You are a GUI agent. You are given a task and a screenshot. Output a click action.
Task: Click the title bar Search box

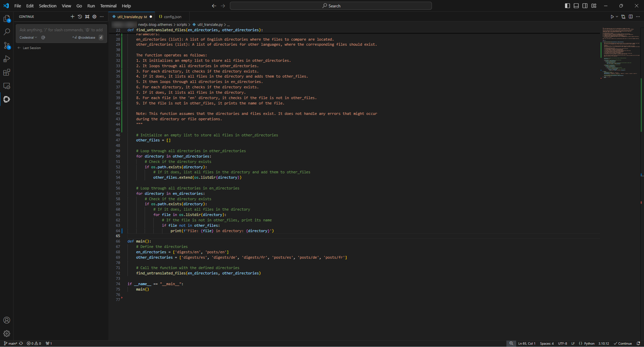pyautogui.click(x=331, y=6)
